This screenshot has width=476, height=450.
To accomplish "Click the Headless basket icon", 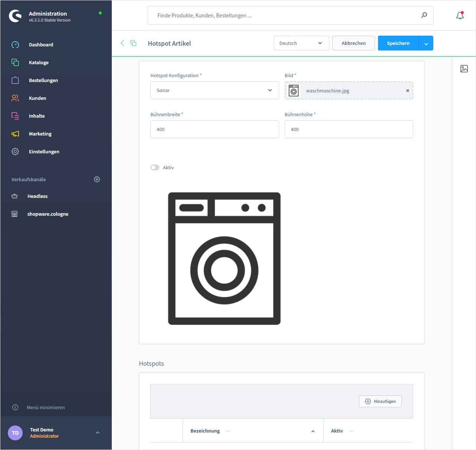I will pyautogui.click(x=14, y=196).
